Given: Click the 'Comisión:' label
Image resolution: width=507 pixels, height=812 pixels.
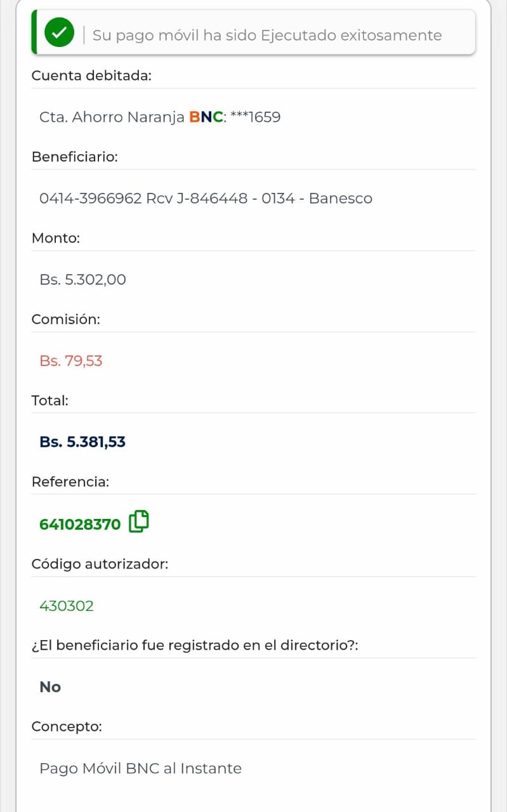Looking at the screenshot, I should click(x=65, y=319).
